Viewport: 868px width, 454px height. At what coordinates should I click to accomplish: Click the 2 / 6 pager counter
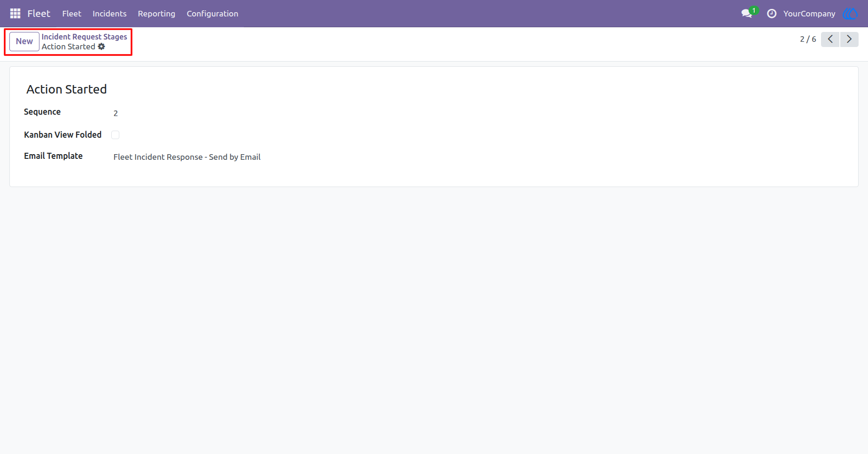click(808, 39)
